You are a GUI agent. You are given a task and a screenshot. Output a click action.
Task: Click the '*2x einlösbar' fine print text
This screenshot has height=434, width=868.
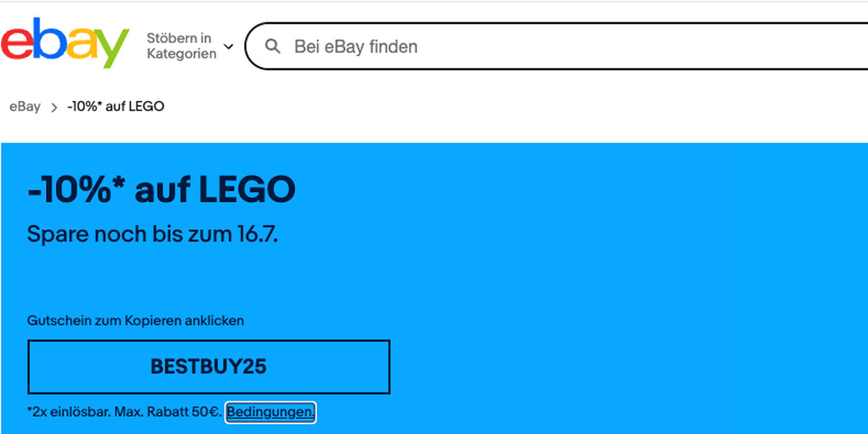[x=68, y=412]
